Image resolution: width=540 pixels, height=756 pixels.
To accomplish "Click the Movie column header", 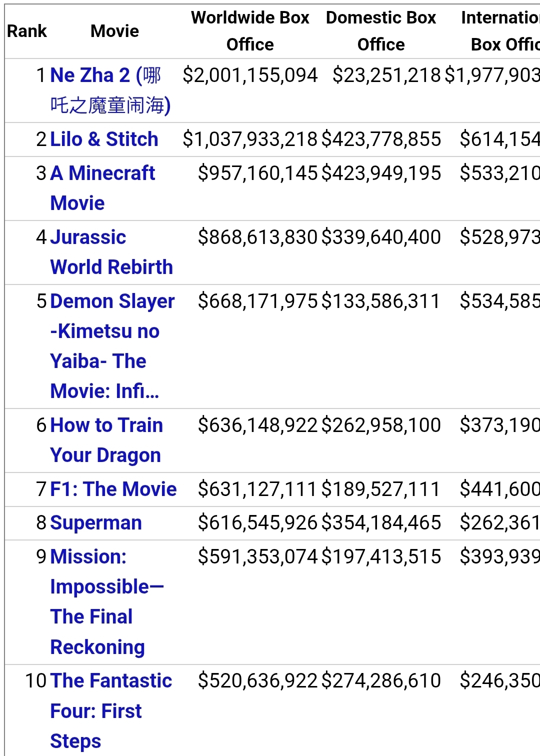I will [x=114, y=31].
